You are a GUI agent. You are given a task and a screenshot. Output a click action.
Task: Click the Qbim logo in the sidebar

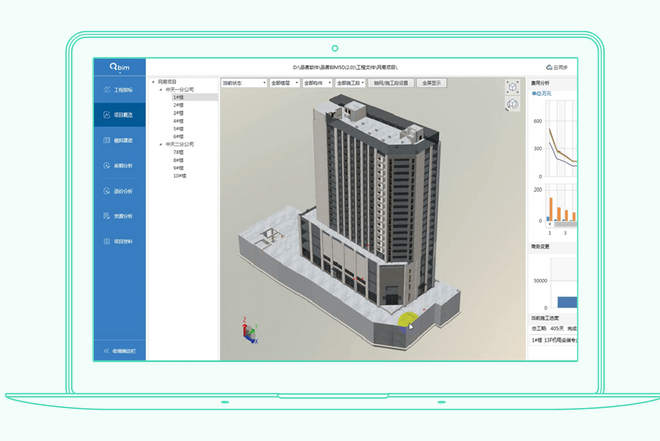pyautogui.click(x=120, y=67)
